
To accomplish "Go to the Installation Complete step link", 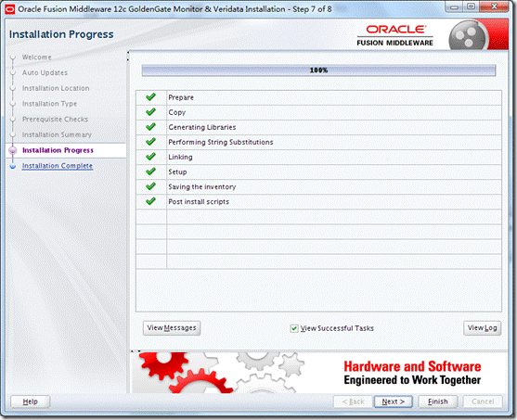I will pos(57,166).
